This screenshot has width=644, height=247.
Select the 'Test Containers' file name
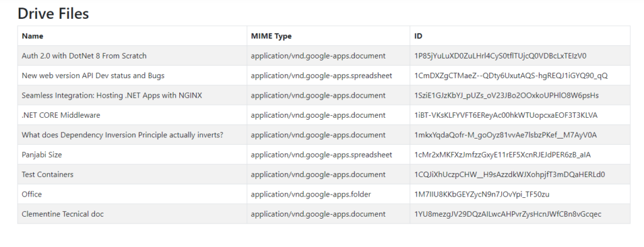(48, 174)
